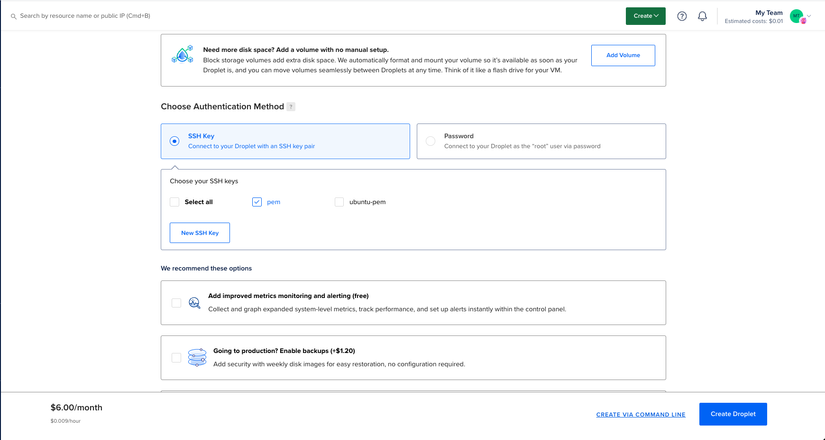Screen dimensions: 825x440
Task: Open the help question mark icon
Action: click(682, 16)
